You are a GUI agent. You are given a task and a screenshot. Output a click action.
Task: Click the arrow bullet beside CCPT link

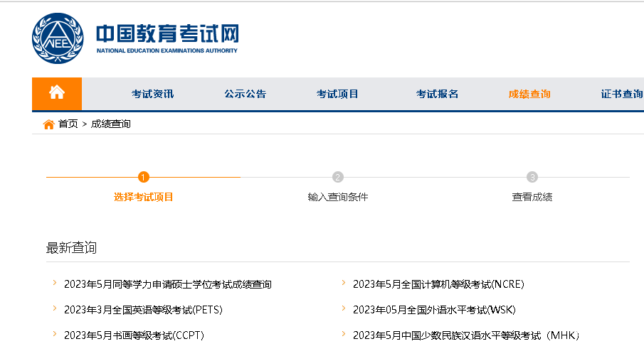[x=55, y=334]
